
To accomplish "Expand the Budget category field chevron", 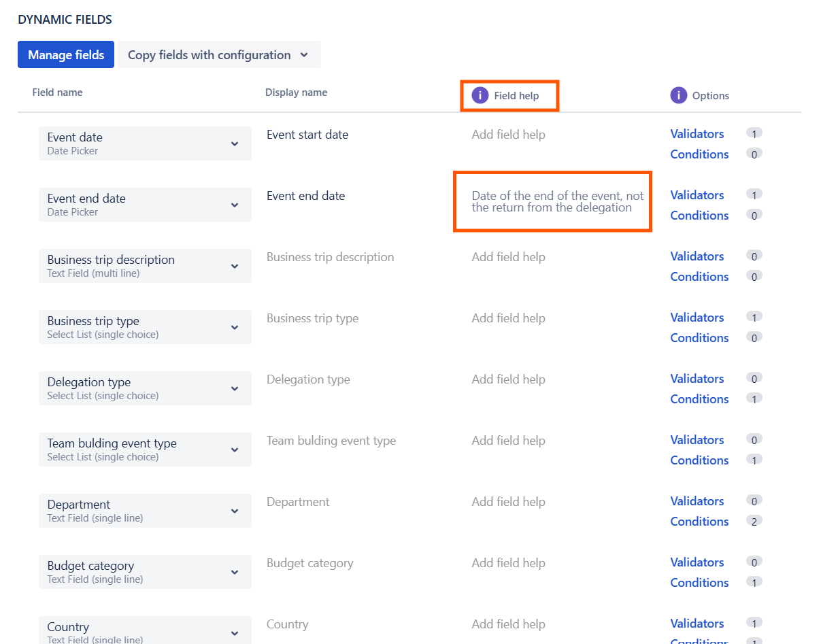I will point(236,572).
